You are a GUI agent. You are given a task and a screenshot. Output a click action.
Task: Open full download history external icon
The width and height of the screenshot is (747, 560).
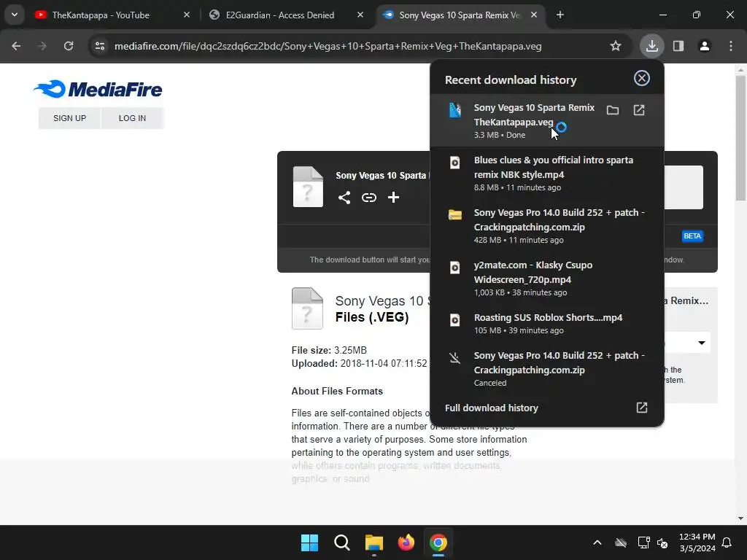pyautogui.click(x=642, y=408)
